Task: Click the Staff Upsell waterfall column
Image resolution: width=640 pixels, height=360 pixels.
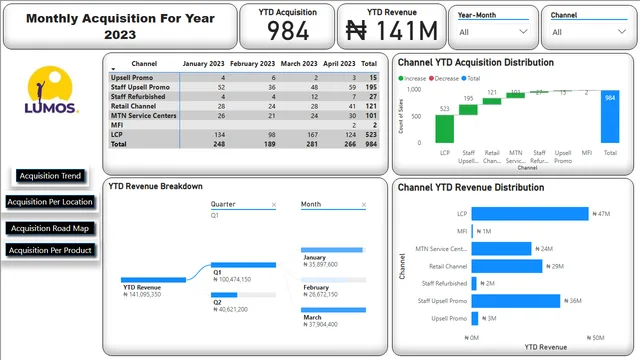Action: (468, 110)
